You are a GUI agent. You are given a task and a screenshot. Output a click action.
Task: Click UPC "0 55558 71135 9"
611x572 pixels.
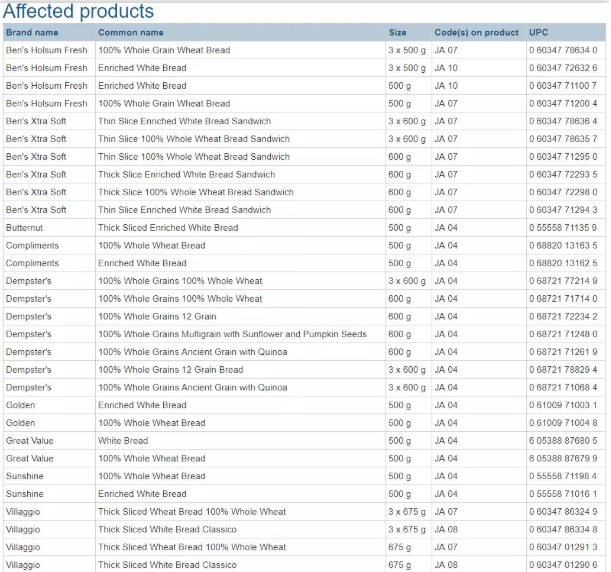pos(563,228)
